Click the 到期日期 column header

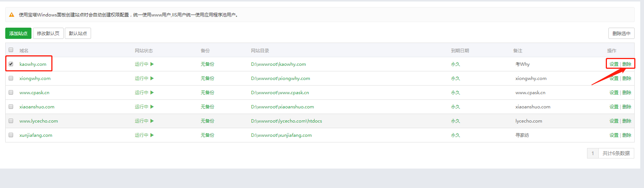click(460, 50)
